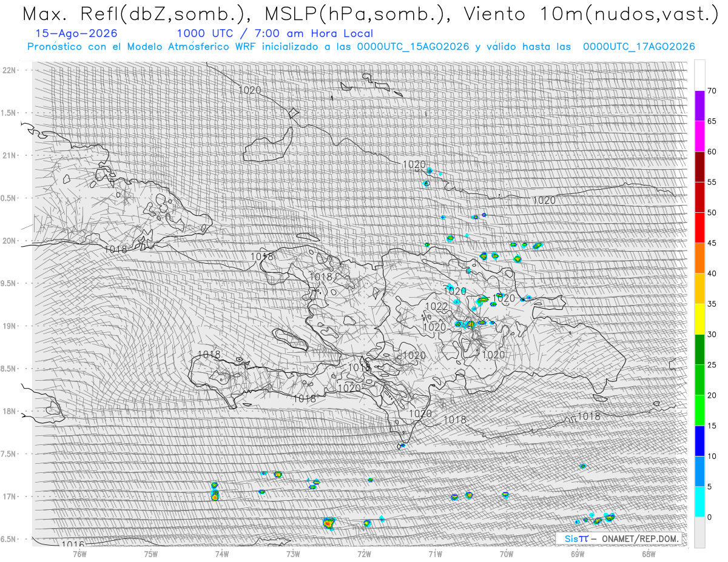Select the '0000UTC_17AGO2026' valid-until timestamp
The height and width of the screenshot is (562, 728).
tap(639, 47)
